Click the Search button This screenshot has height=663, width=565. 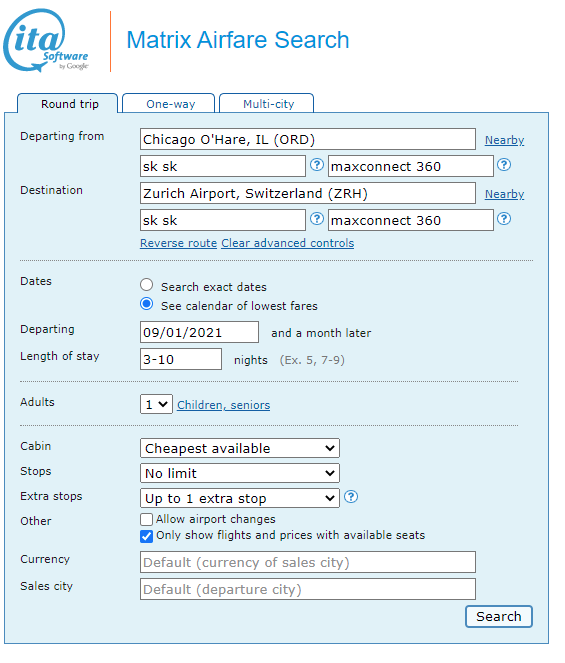[499, 617]
